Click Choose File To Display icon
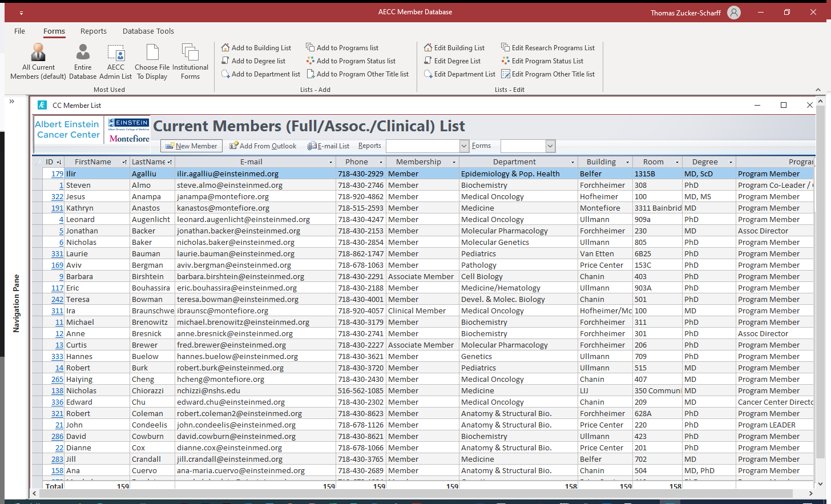This screenshot has height=504, width=831. click(x=152, y=61)
